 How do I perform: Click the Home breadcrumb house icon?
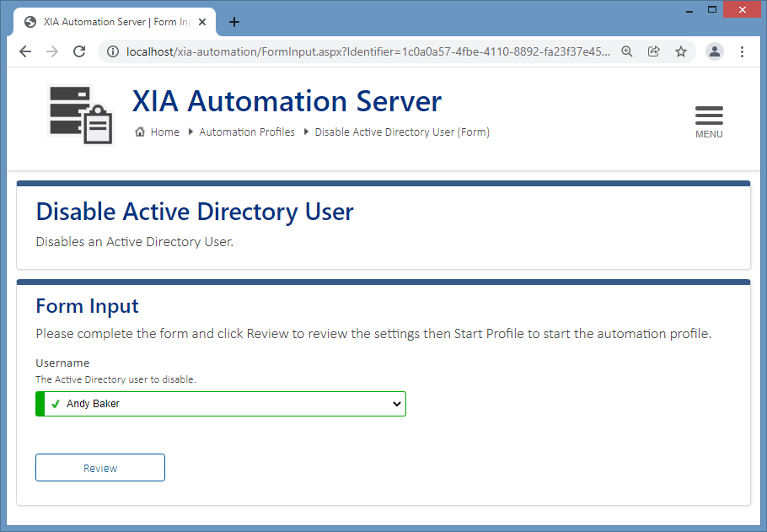pos(141,132)
